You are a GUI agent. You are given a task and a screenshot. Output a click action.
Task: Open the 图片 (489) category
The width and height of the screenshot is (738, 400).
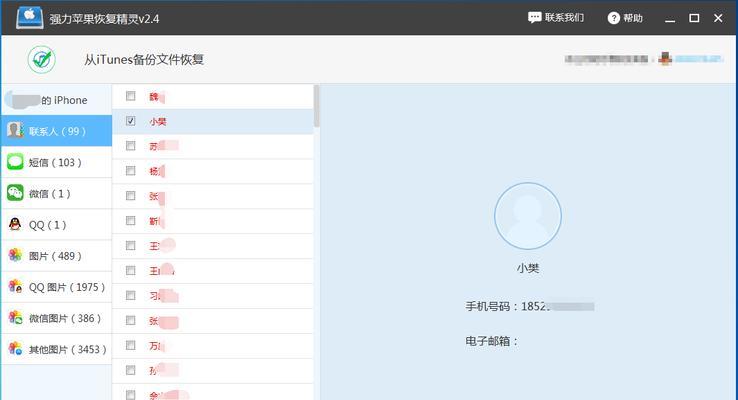click(x=56, y=256)
